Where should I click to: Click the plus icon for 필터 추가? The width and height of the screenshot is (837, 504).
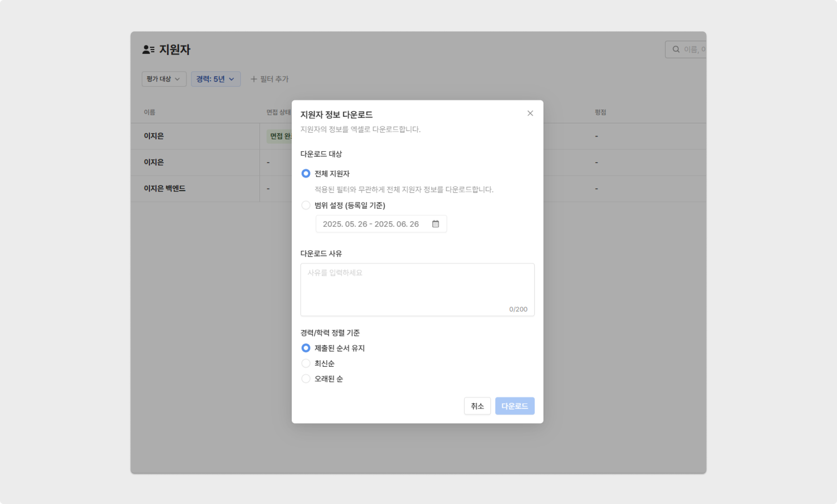254,79
